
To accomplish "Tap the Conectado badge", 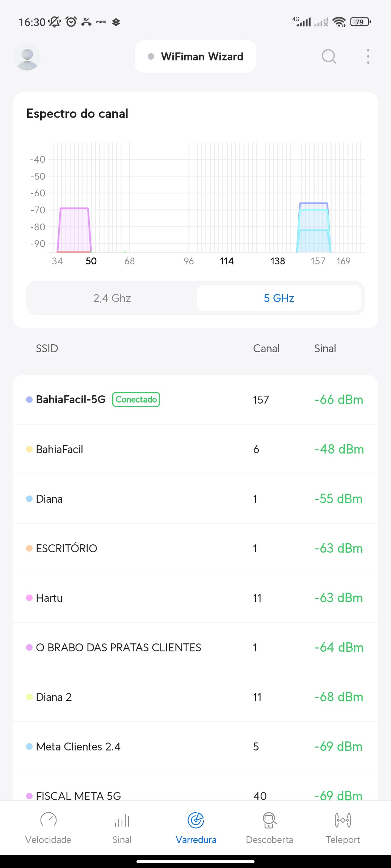I will coord(136,400).
